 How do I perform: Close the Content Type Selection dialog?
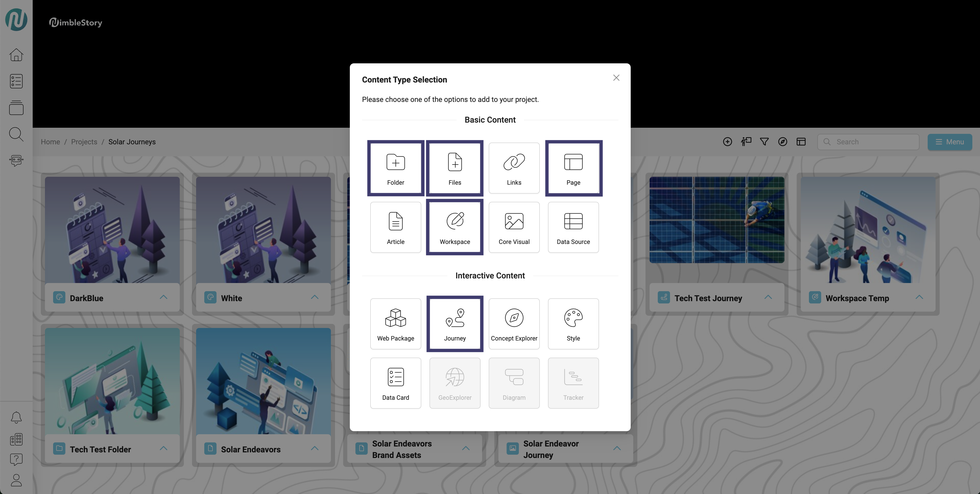[616, 78]
